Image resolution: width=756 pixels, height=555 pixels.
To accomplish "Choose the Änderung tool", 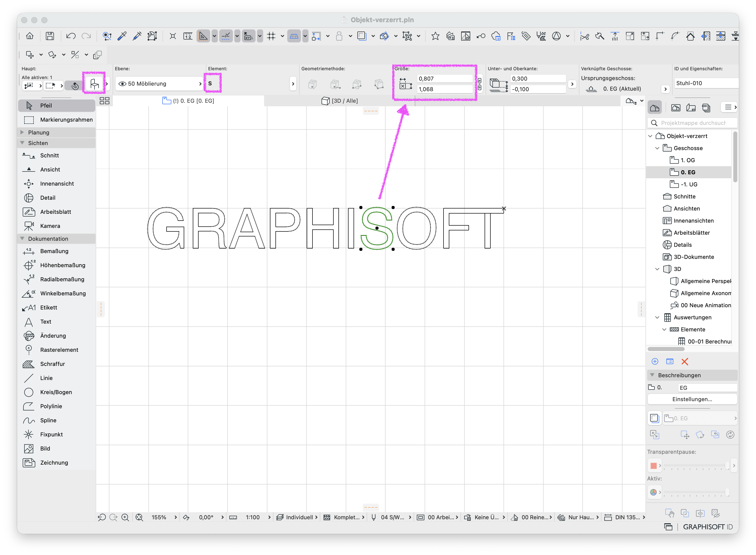I will click(56, 336).
